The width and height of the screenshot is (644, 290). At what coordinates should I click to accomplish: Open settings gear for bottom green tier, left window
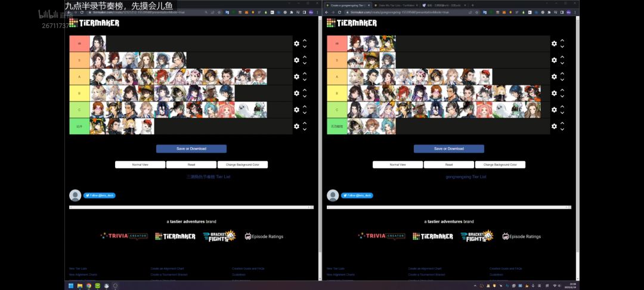296,126
